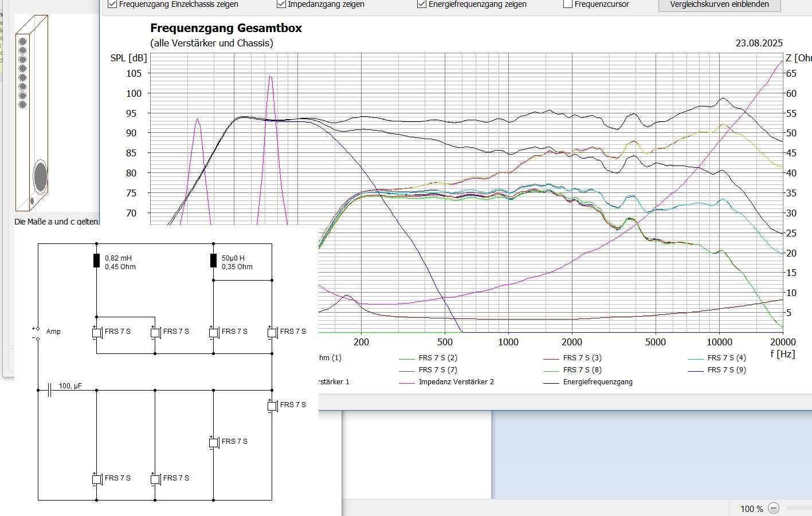Select Impedanz Verstärker 2 legend entry
Viewport: 812px width, 516px height.
click(456, 382)
